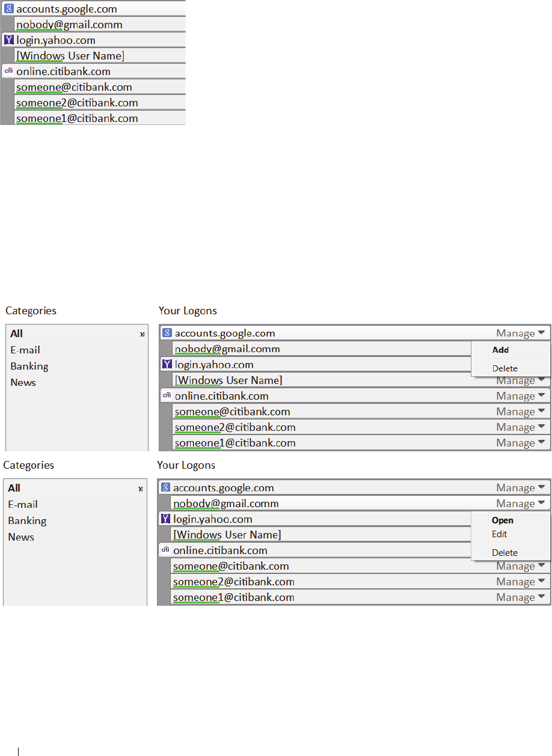
Task: Click the Google icon in the panel showing the Add menu
Action: click(x=167, y=333)
